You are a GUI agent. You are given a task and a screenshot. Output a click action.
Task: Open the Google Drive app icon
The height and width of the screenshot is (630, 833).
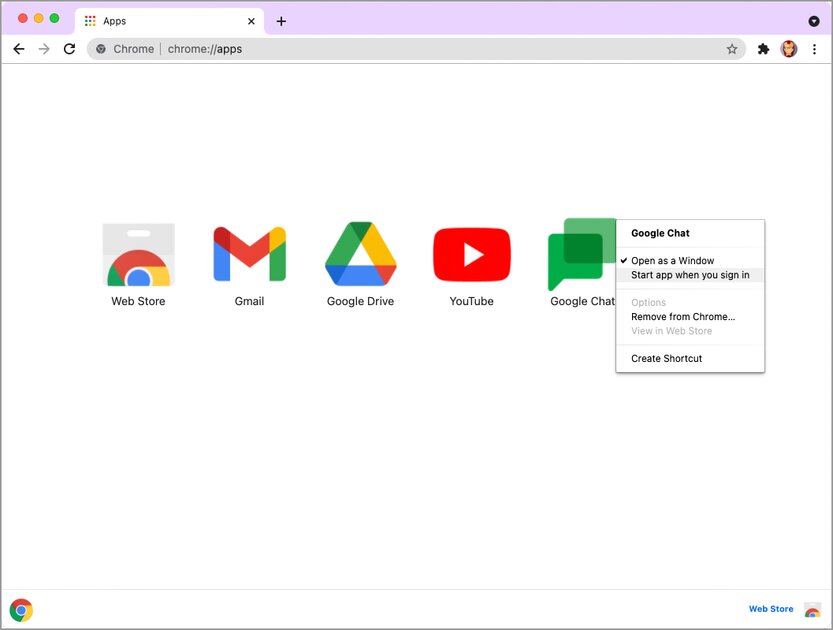(x=360, y=254)
